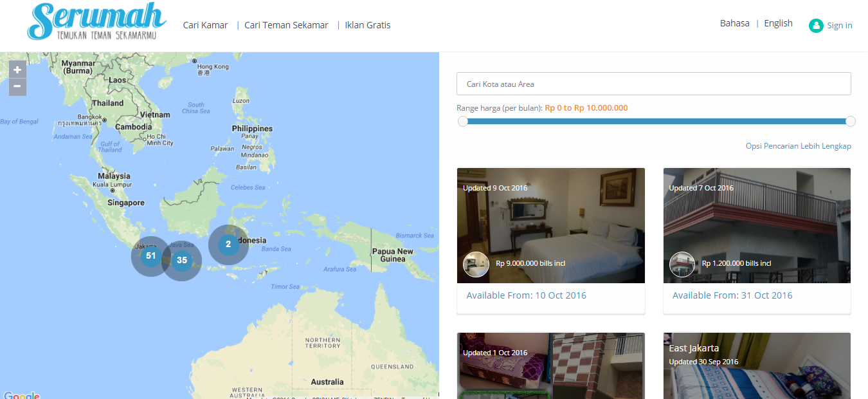
Task: Open the Cari Teman Sekamar menu item
Action: pos(286,25)
